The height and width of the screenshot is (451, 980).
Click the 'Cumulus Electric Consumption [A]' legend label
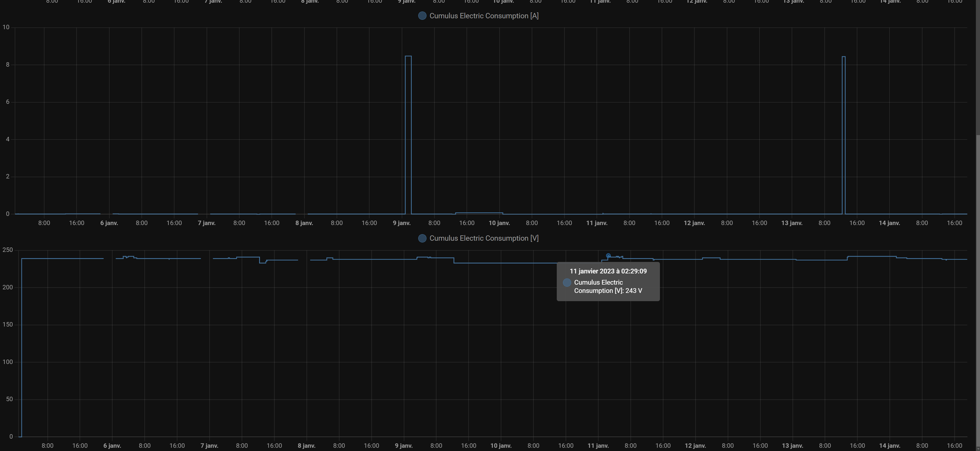[x=484, y=16]
